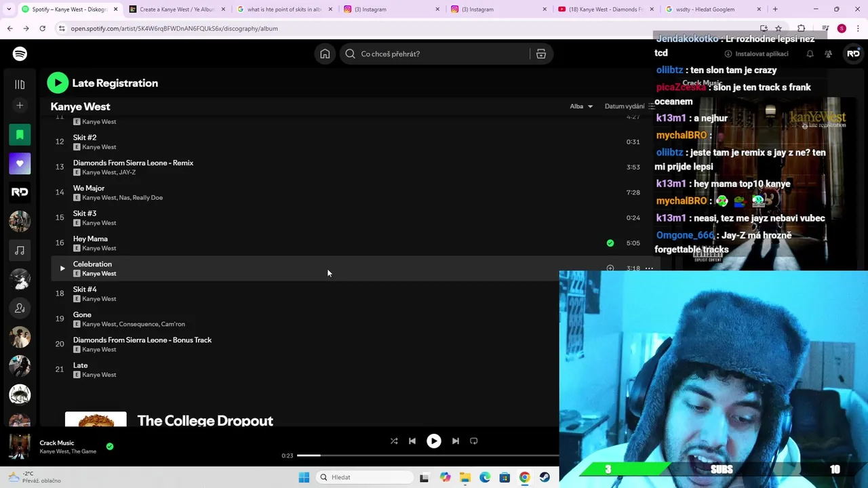Screen dimensions: 868x488
Task: Open the We Major track
Action: click(89, 188)
